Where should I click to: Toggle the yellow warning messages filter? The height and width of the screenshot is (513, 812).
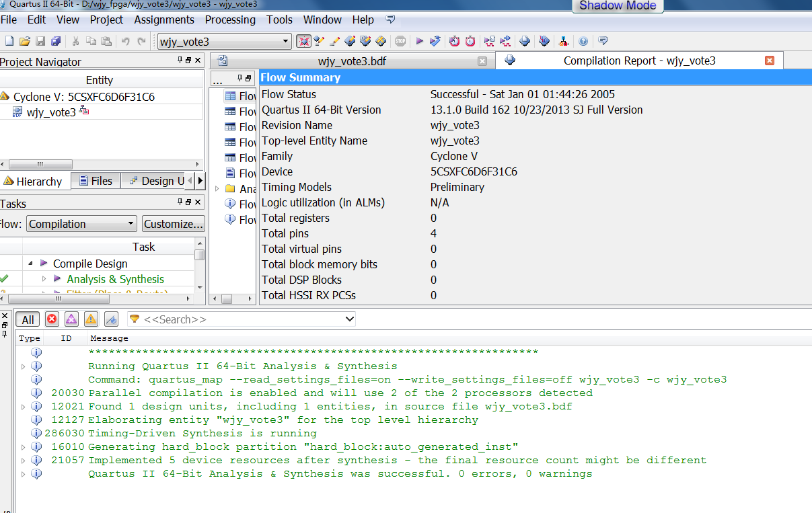(x=91, y=319)
